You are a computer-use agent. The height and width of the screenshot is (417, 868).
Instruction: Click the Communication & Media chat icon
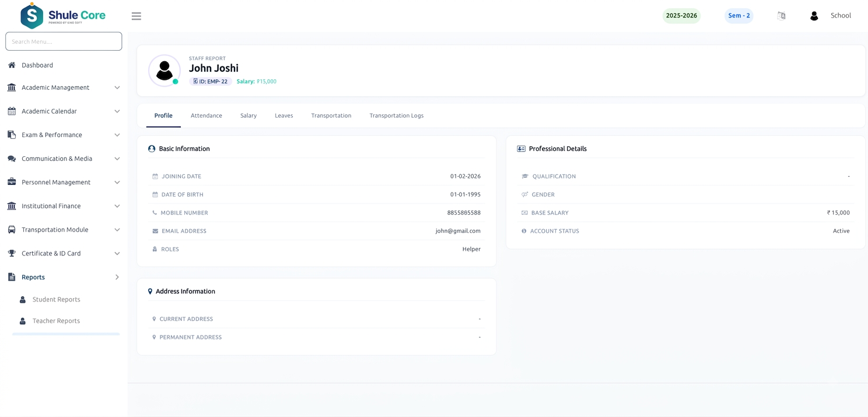click(12, 159)
